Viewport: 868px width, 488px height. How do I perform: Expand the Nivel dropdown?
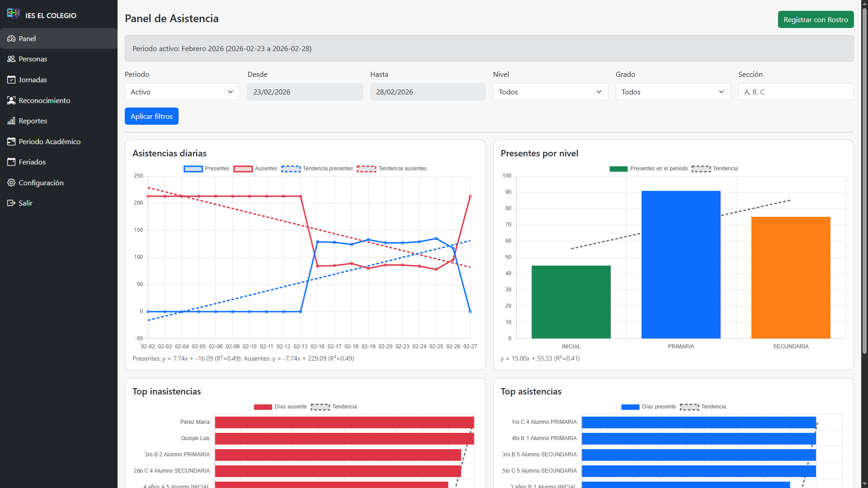(550, 92)
